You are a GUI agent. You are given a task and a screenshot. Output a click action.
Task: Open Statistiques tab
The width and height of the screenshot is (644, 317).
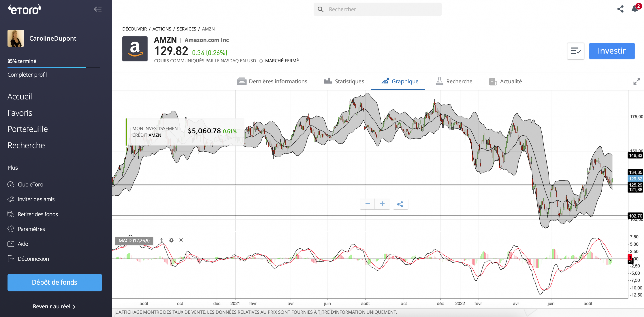[x=344, y=81]
